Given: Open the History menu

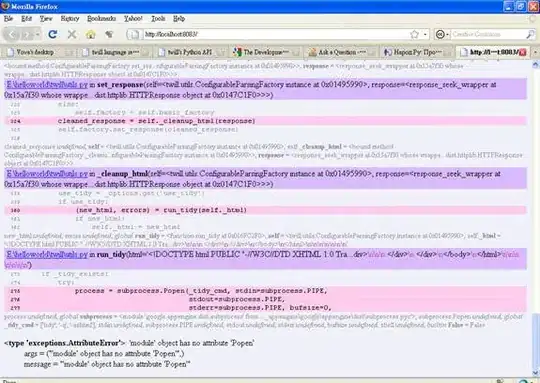Looking at the screenshot, I should (x=70, y=19).
